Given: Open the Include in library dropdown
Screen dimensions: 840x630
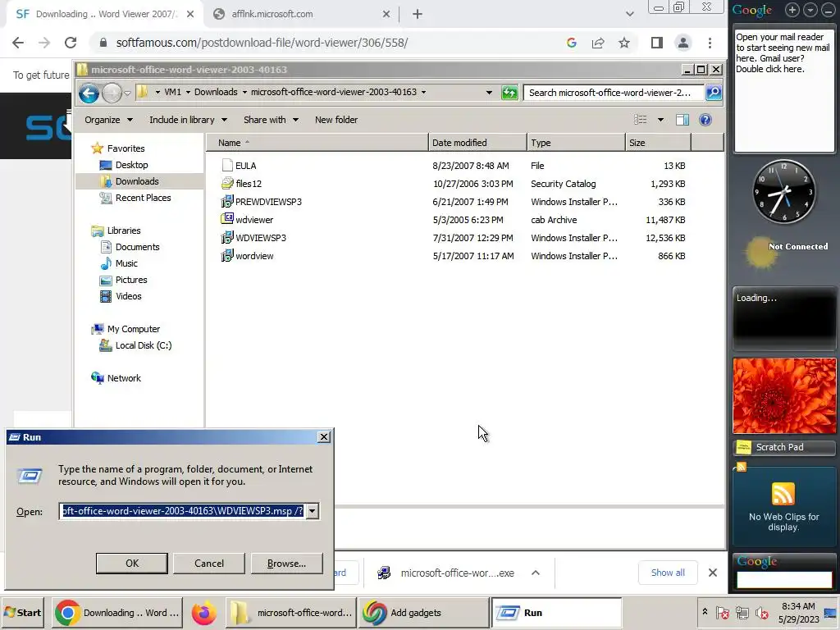Looking at the screenshot, I should [188, 120].
